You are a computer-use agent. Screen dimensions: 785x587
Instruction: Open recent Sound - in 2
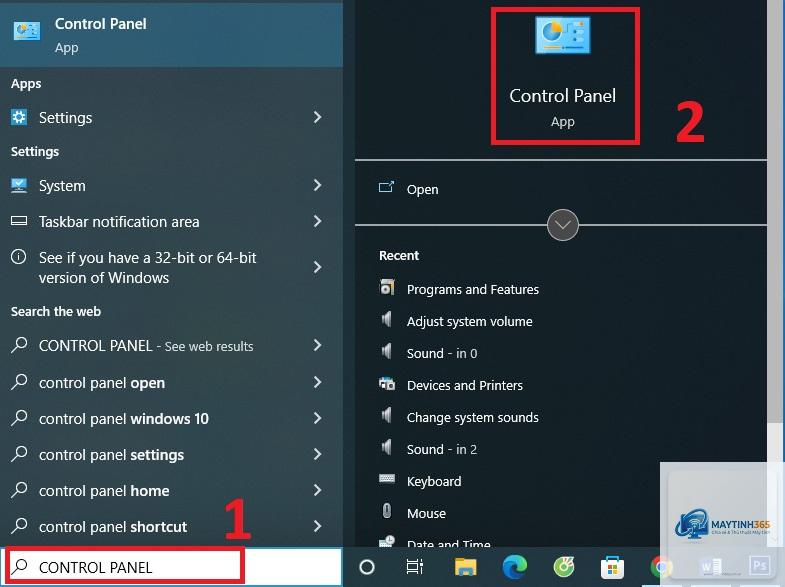[442, 450]
